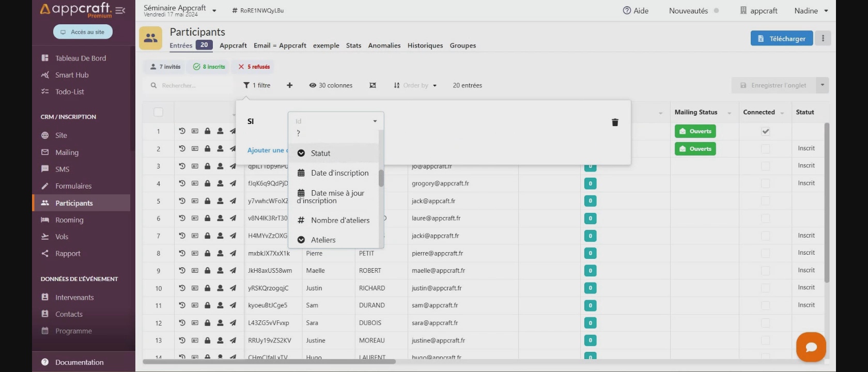The height and width of the screenshot is (372, 868).
Task: Switch to the Anomalies tab
Action: point(384,45)
